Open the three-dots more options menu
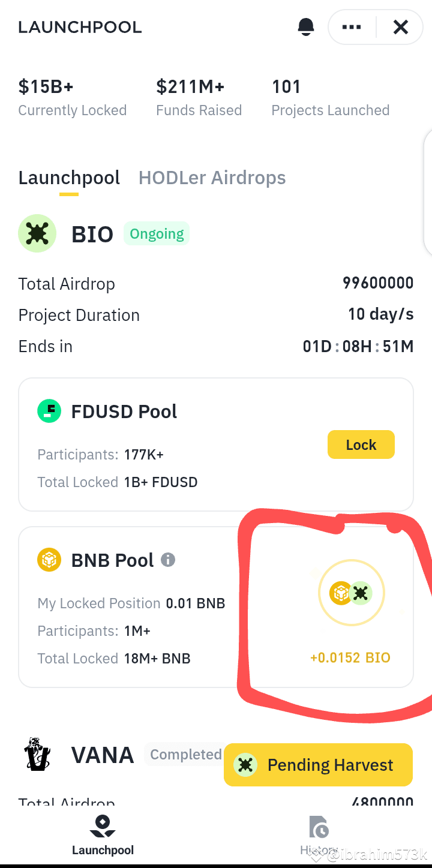 pos(352,27)
